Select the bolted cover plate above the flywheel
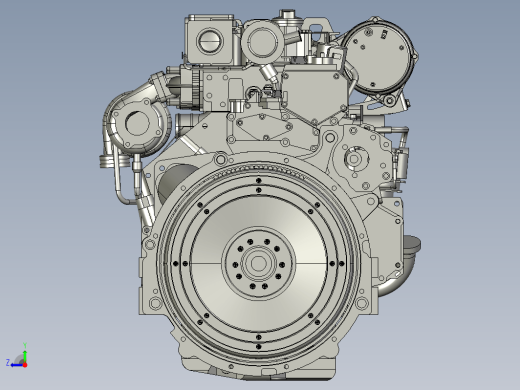The width and height of the screenshot is (520, 390). coord(263,128)
